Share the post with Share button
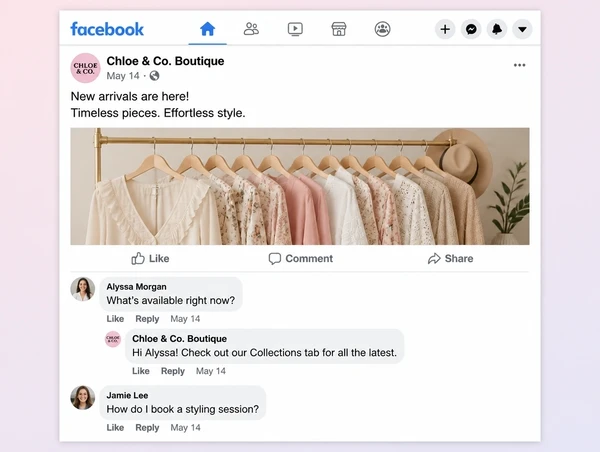This screenshot has height=452, width=600. point(450,259)
